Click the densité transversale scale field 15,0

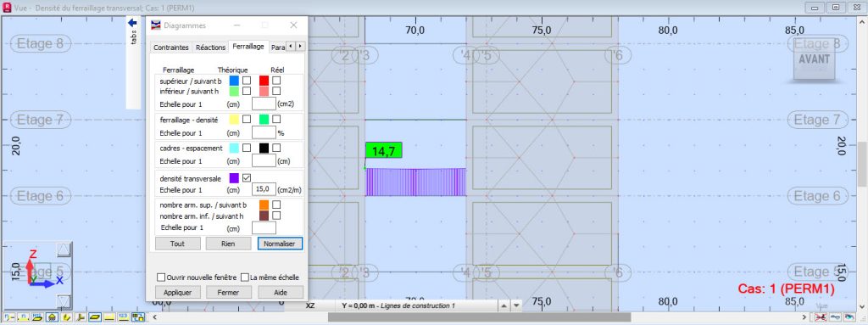pos(264,189)
